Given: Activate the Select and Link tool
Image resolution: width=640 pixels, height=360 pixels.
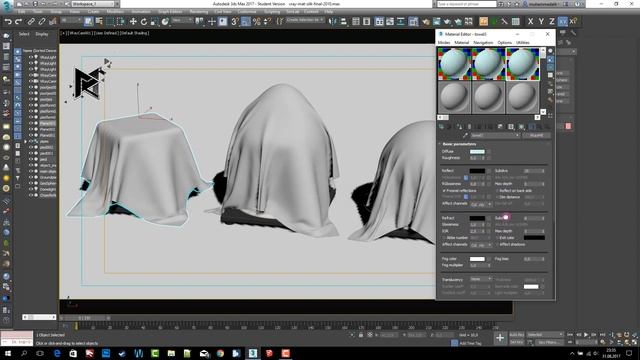Looking at the screenshot, I should [x=31, y=22].
